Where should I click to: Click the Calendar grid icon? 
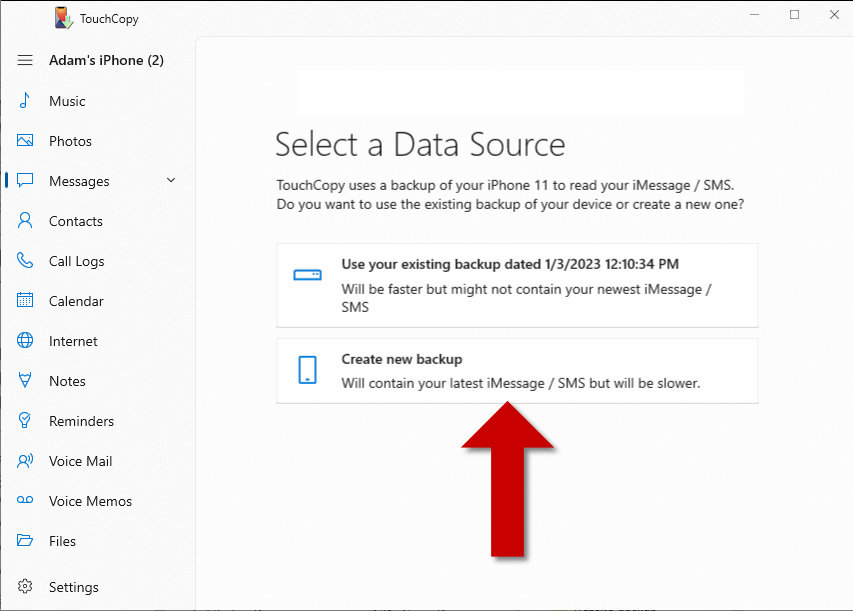click(25, 300)
